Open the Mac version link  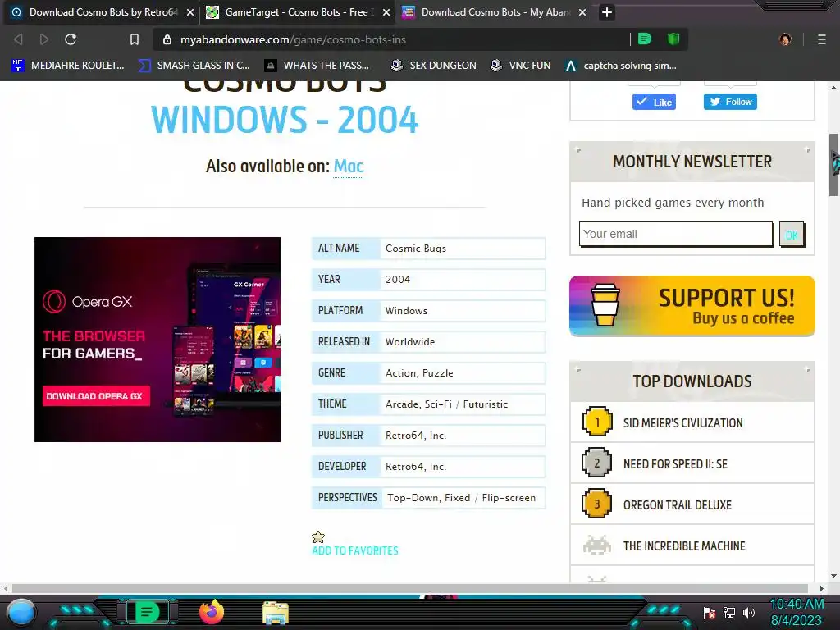[x=348, y=166]
